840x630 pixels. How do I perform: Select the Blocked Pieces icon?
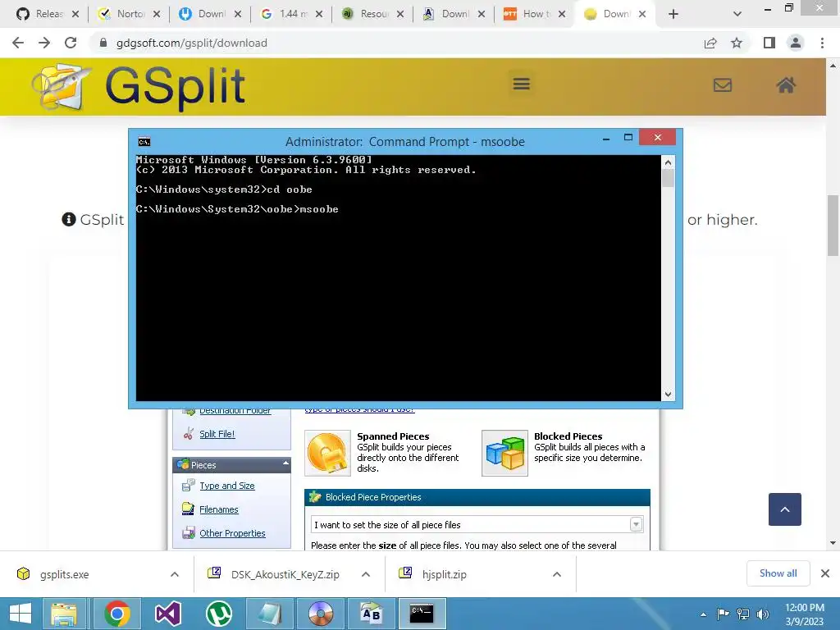click(x=504, y=453)
